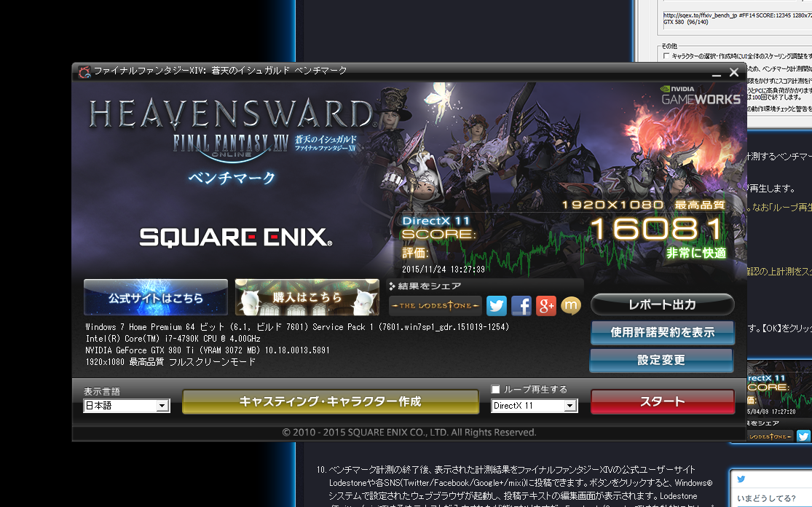
Task: Click 1920x1080 最高品質 フルスクリーンモード line
Action: tap(170, 362)
